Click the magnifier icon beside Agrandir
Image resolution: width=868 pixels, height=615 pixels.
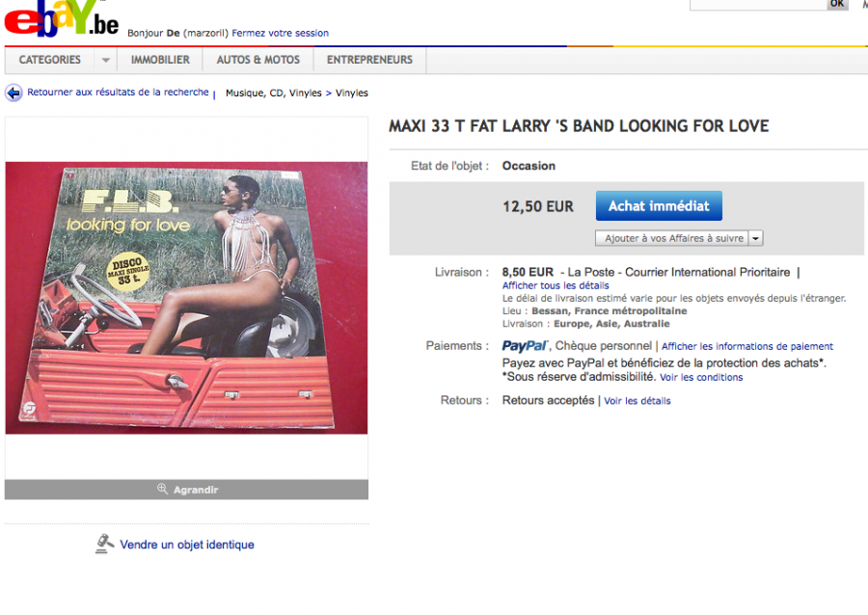point(162,489)
